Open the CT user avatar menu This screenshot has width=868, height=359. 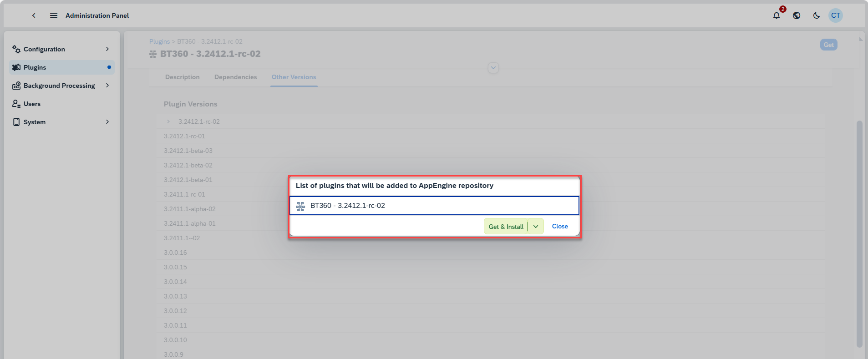(836, 15)
